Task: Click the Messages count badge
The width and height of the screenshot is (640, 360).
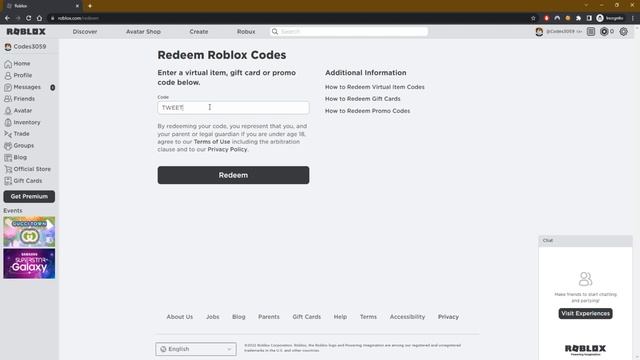Action: click(x=53, y=87)
